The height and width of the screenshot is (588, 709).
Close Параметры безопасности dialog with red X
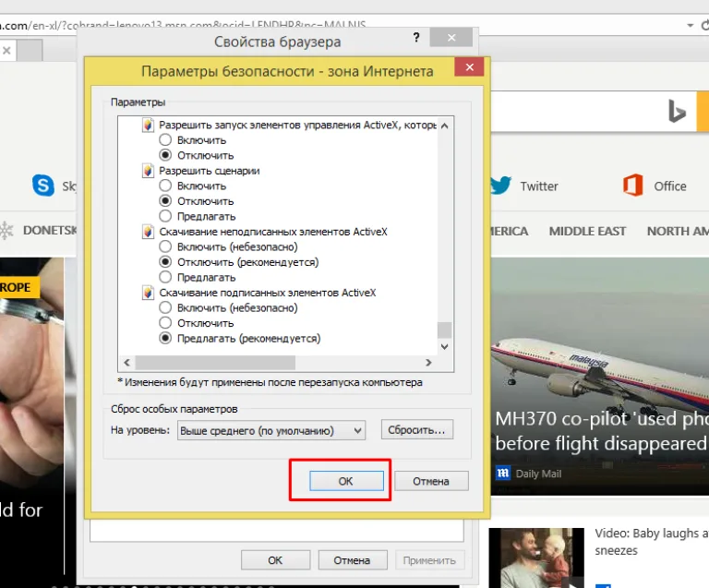click(469, 66)
